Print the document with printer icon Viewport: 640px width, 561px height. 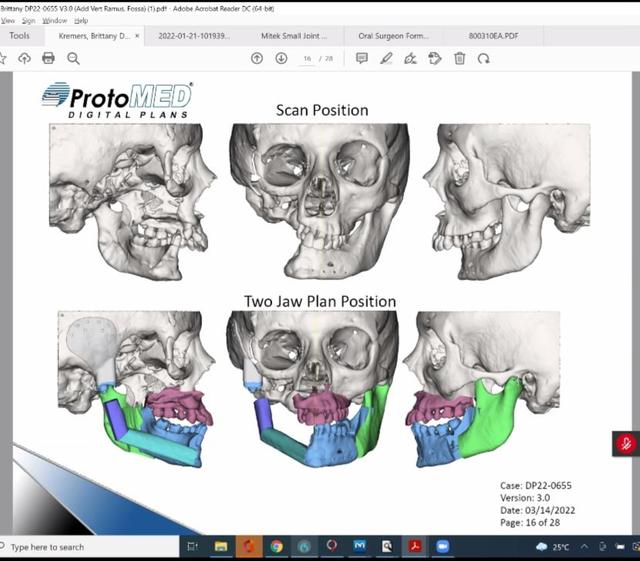coord(48,58)
